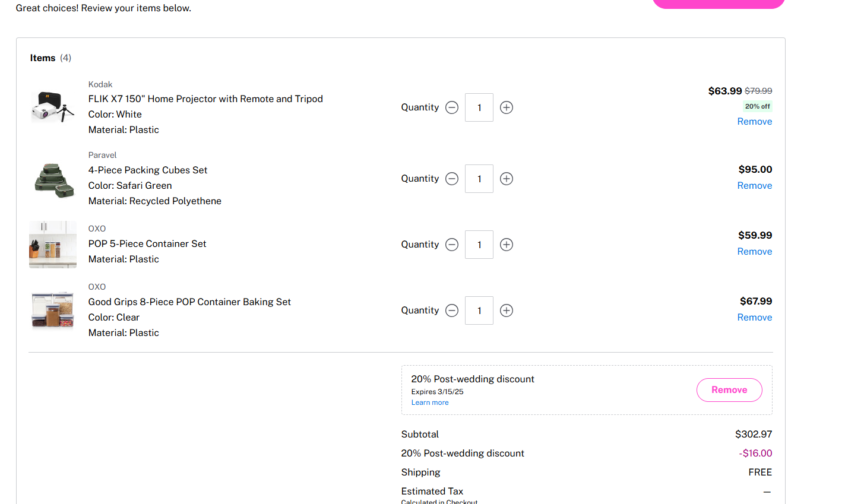Open the Kodak projector product thumbnail
Screen dimensions: 864x504
53,107
